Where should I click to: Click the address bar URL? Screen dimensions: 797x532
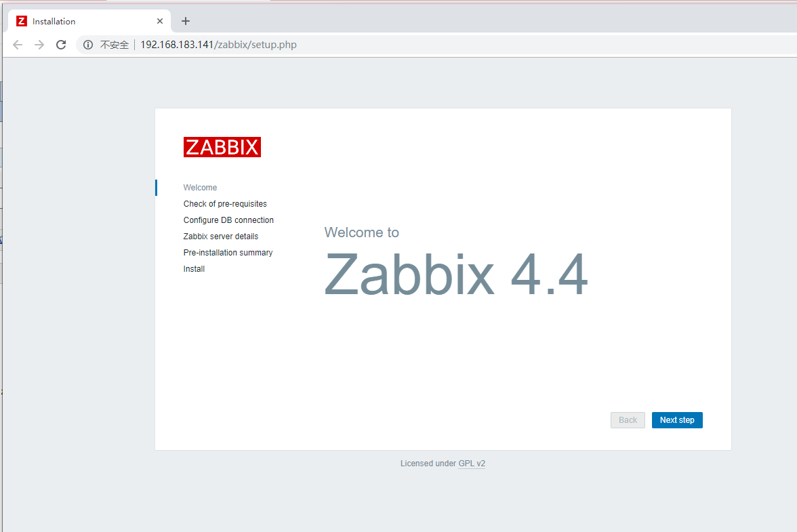pyautogui.click(x=218, y=45)
